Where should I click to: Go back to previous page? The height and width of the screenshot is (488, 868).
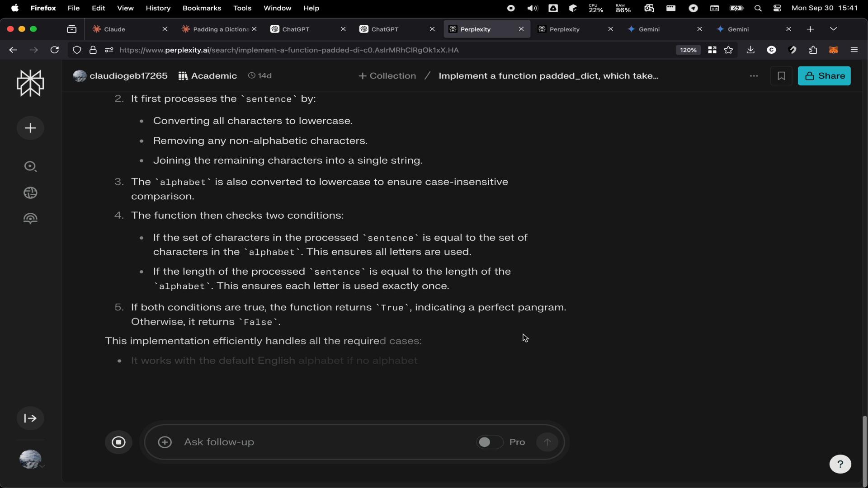pos(13,50)
